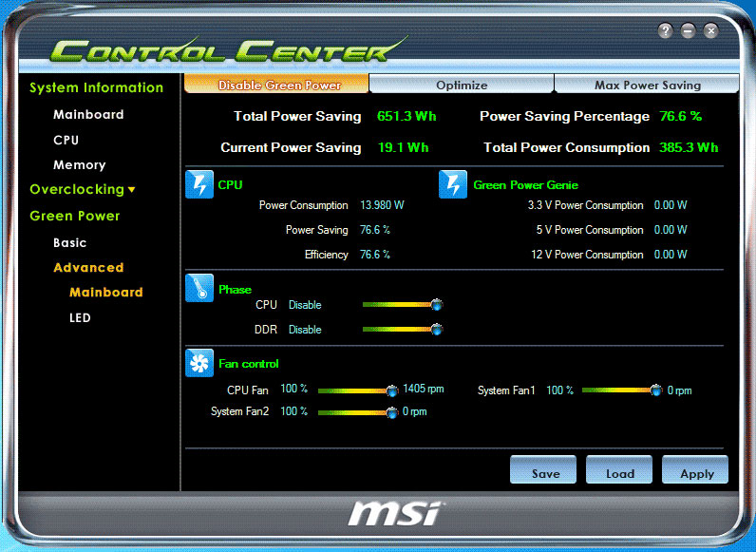The width and height of the screenshot is (756, 552).
Task: Click the Current Power Saving value 19.1 Wh
Action: pos(403,147)
